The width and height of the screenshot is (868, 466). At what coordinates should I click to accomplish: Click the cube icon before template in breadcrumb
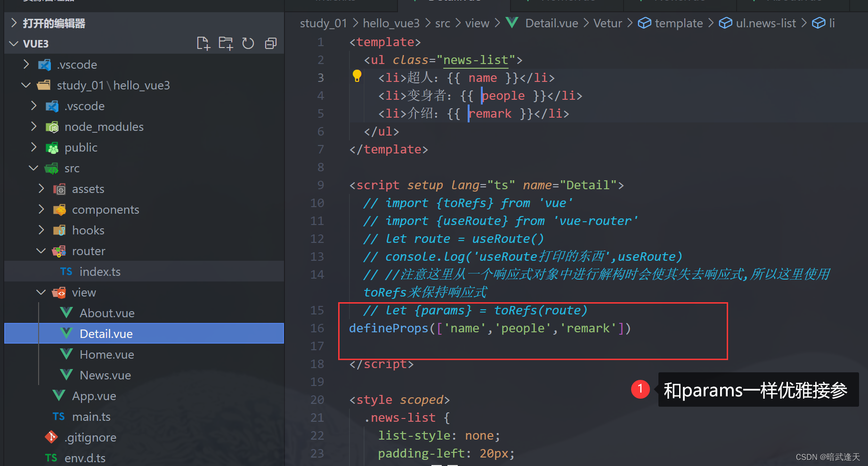pos(644,23)
